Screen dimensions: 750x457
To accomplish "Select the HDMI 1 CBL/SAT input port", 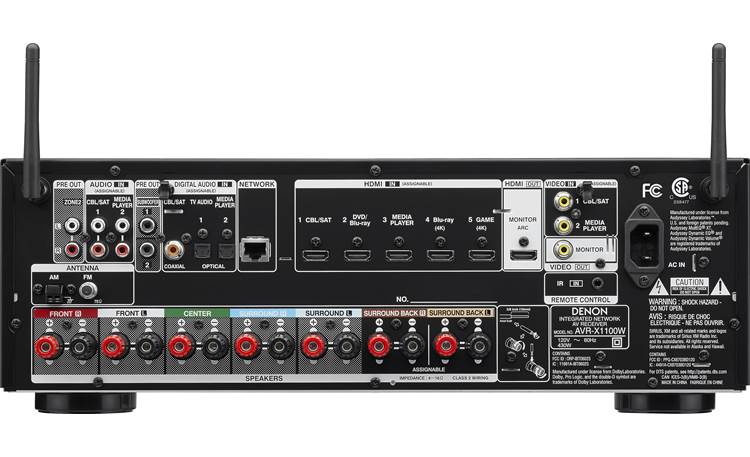I will [x=316, y=256].
